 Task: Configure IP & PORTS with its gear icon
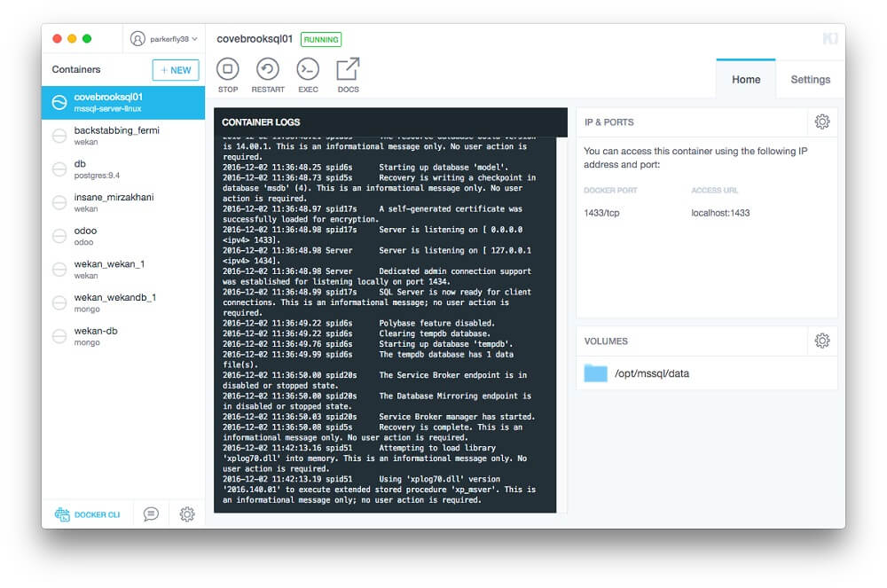tap(822, 122)
